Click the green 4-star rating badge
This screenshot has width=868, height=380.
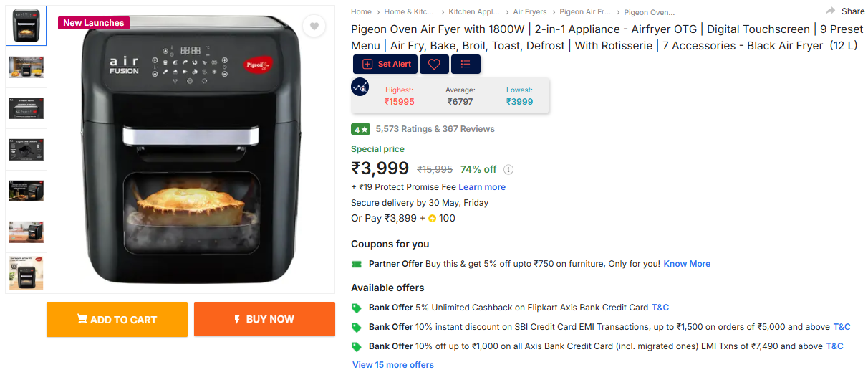click(360, 129)
